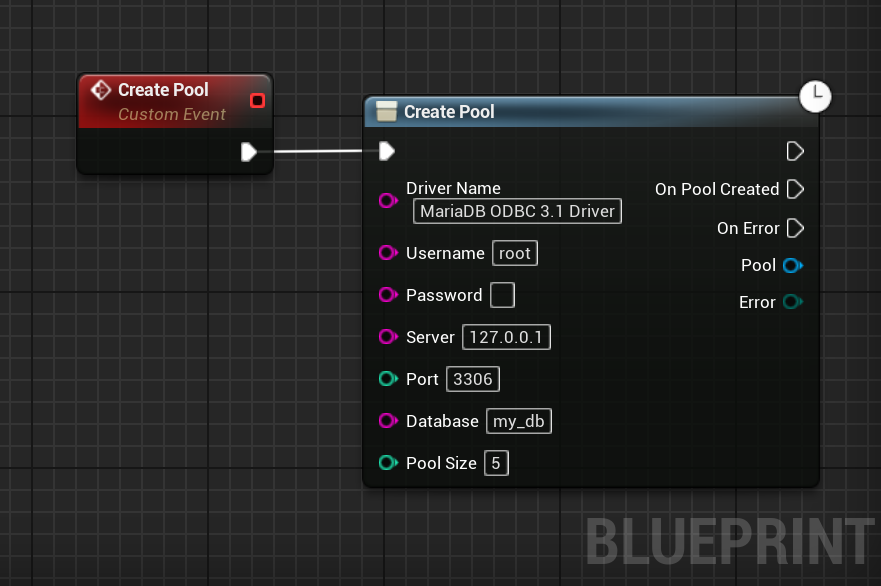Click the Pool Size integer input pin
The width and height of the screenshot is (881, 586).
(x=388, y=463)
